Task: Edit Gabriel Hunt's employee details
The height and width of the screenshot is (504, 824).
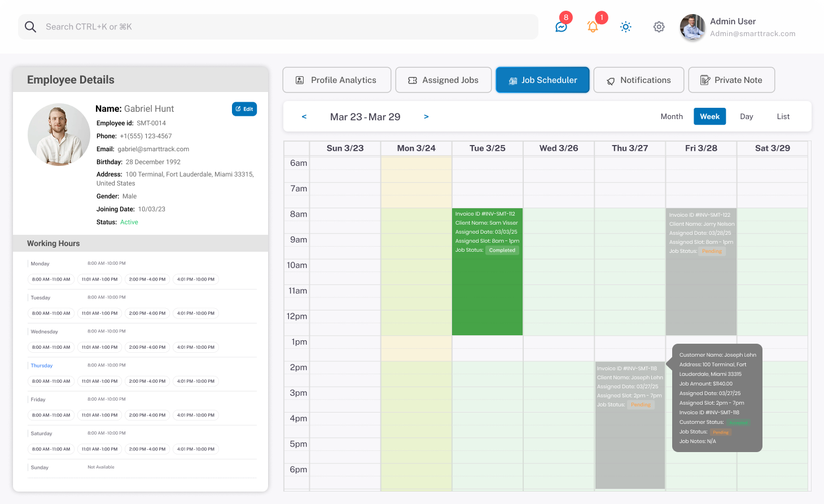Action: 244,109
